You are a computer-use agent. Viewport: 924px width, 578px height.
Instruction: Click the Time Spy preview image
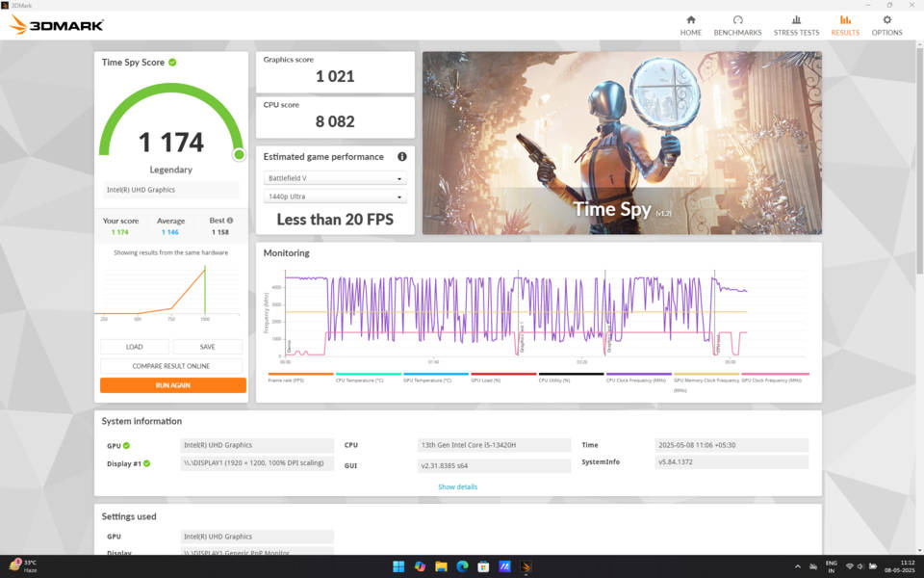(622, 143)
